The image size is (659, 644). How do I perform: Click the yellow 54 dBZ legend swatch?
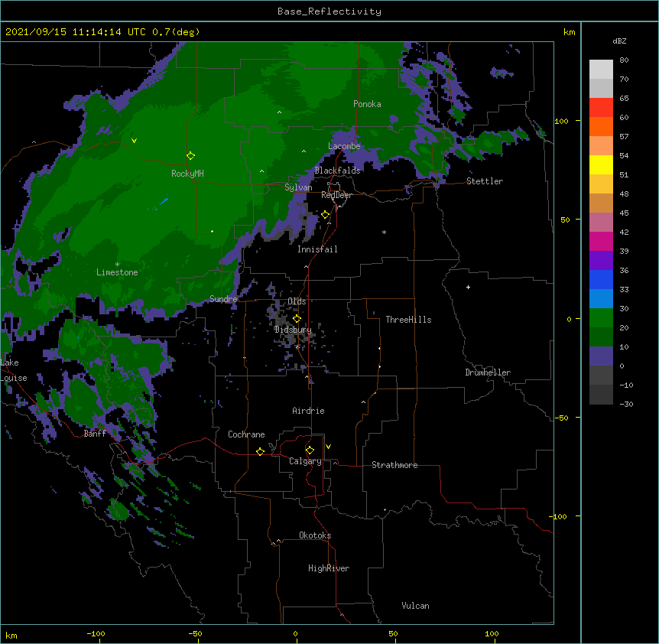[x=601, y=164]
